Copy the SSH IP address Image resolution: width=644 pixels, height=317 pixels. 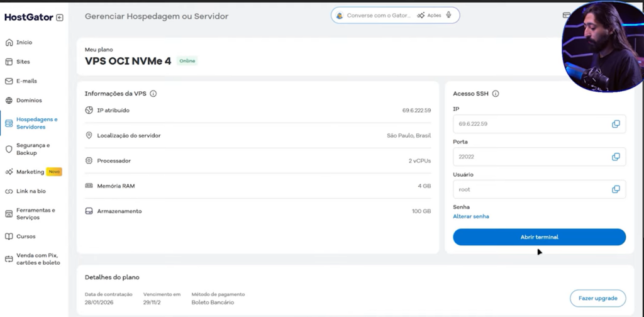coord(616,124)
